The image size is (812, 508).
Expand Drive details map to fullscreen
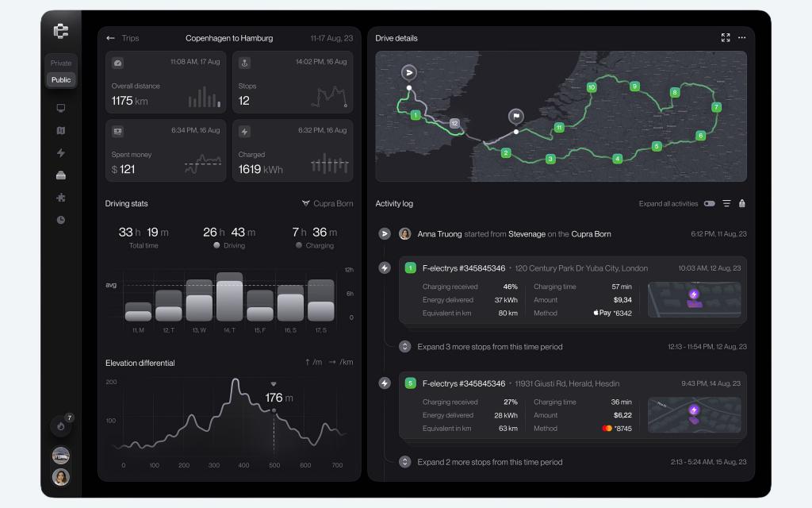[x=726, y=38]
